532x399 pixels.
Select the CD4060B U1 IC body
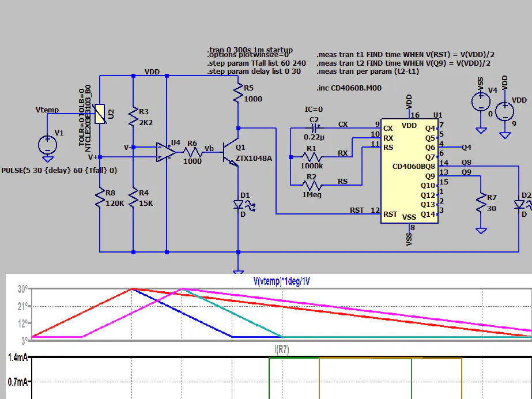(409, 171)
